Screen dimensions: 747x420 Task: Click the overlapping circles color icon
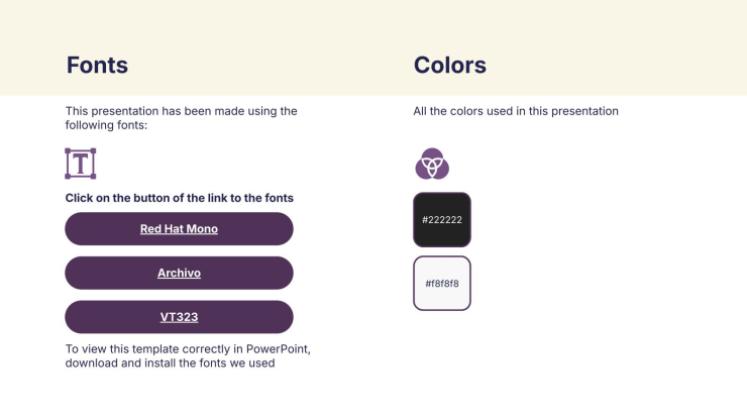coord(432,163)
